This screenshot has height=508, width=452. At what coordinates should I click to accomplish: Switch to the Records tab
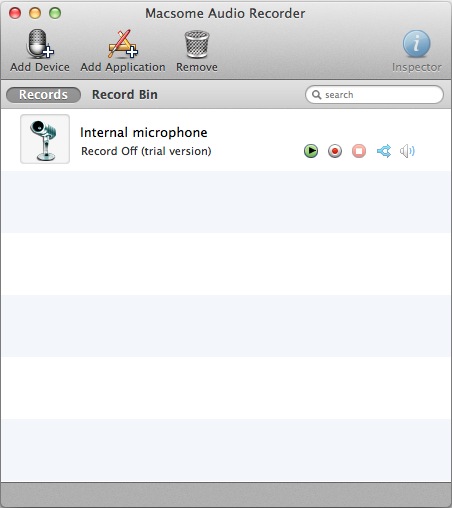[x=43, y=95]
